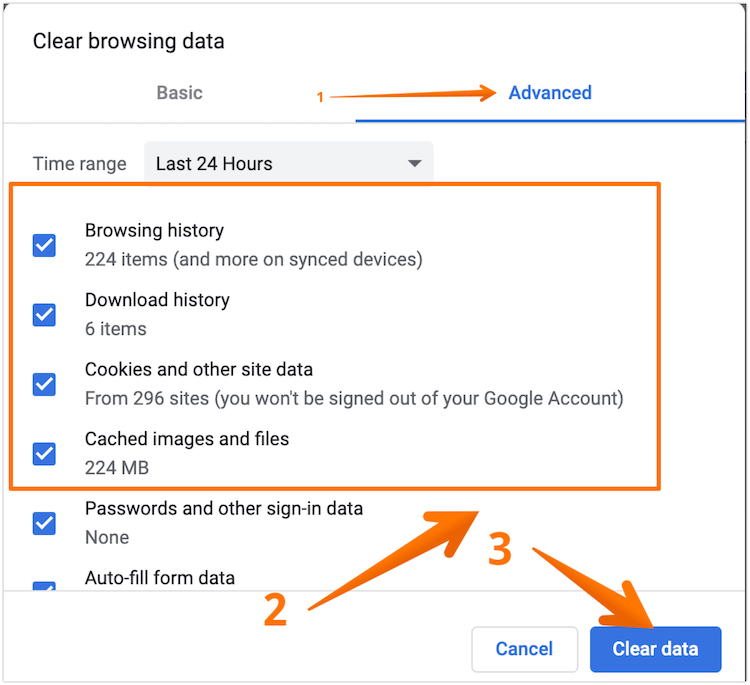Click the Clear data button
This screenshot has width=750, height=685.
pos(655,649)
